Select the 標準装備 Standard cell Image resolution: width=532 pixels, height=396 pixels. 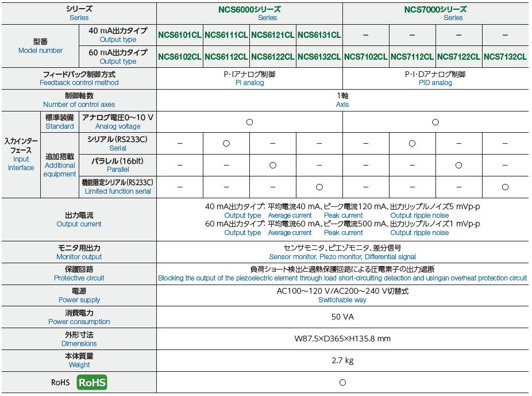60,122
